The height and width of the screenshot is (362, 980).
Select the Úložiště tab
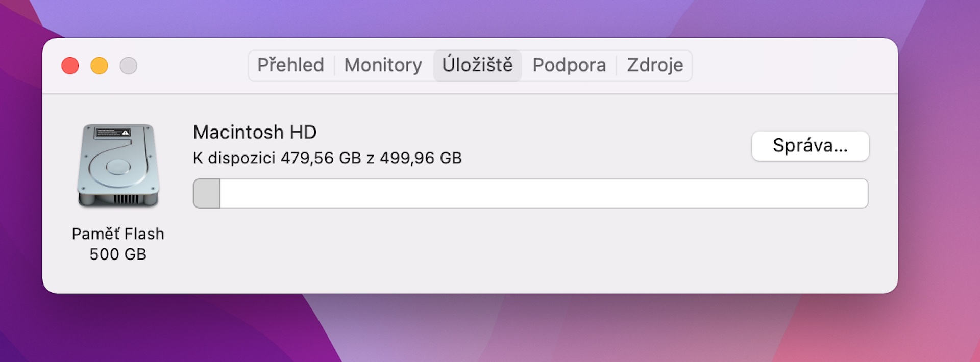[477, 65]
